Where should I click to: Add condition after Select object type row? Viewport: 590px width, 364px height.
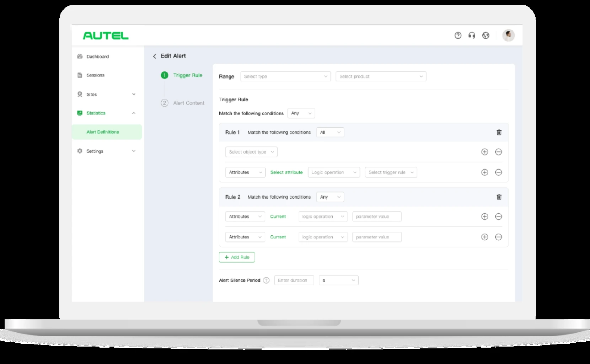coord(484,152)
